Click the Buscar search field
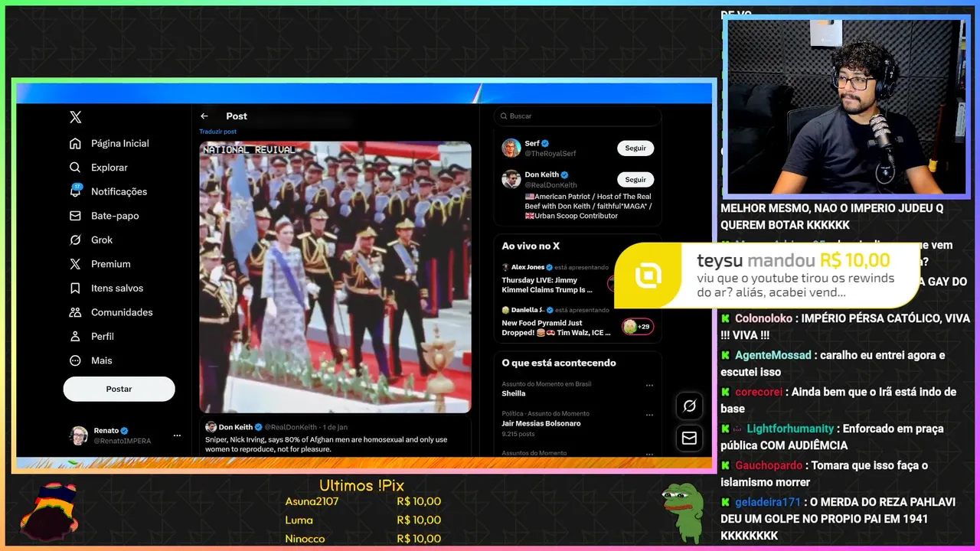This screenshot has height=551, width=980. pos(578,116)
